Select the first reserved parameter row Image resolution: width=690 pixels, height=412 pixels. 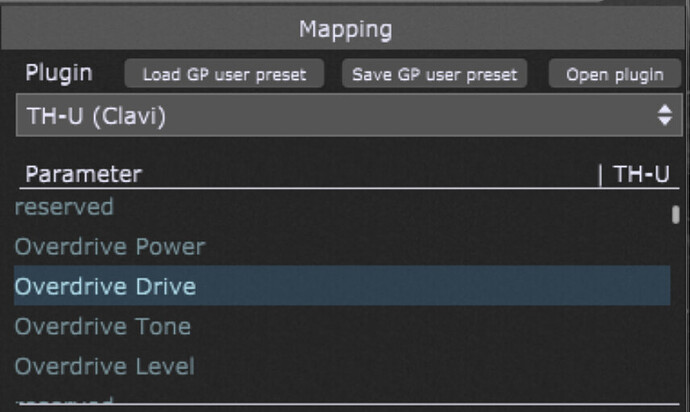click(x=342, y=207)
